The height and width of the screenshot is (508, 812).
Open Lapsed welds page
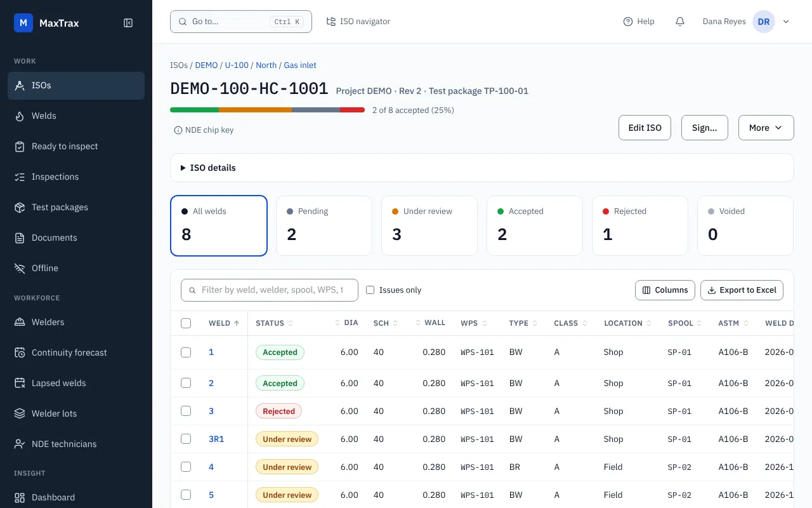(76, 383)
